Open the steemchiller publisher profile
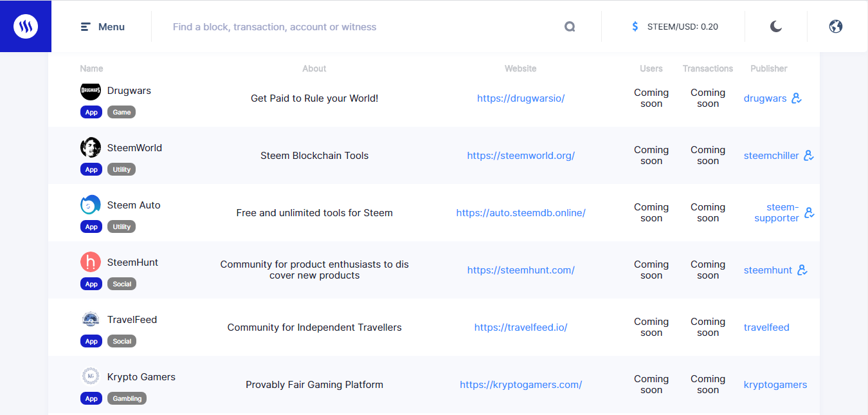The height and width of the screenshot is (415, 868). (x=771, y=156)
